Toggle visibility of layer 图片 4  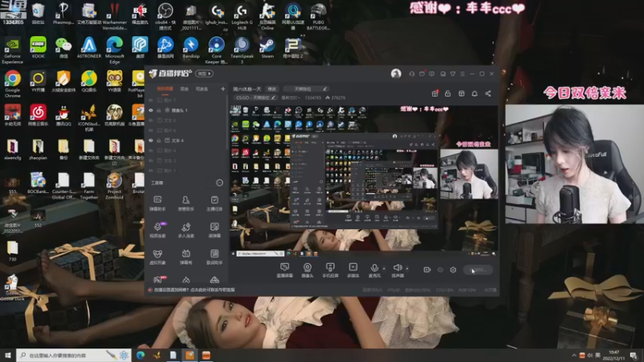(x=151, y=150)
